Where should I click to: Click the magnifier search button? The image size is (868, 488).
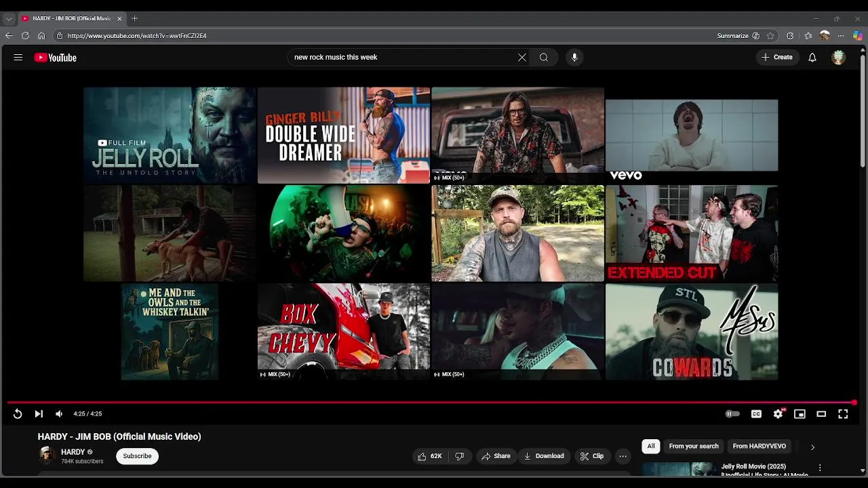coord(544,58)
